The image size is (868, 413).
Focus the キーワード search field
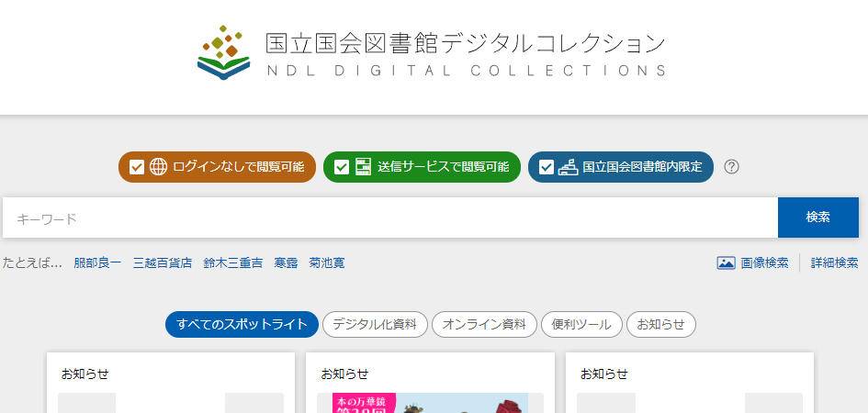point(390,218)
